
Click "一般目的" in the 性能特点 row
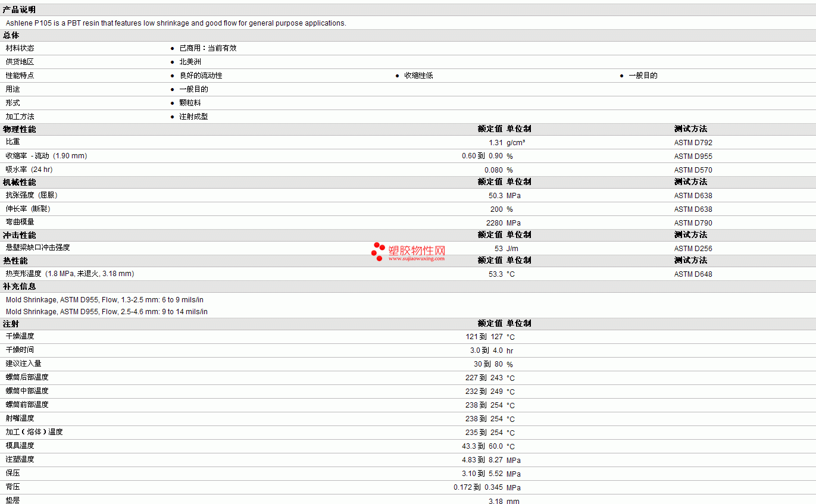coord(643,76)
